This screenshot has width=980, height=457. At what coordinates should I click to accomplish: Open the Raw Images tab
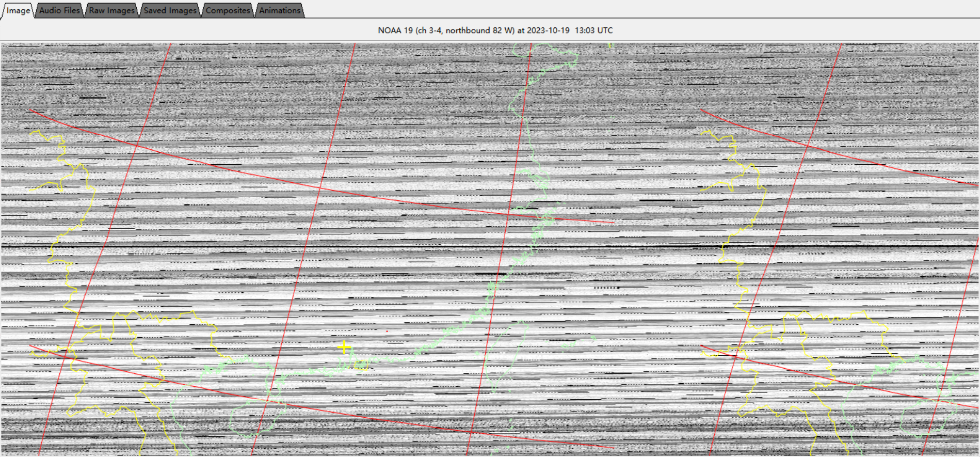[x=111, y=10]
